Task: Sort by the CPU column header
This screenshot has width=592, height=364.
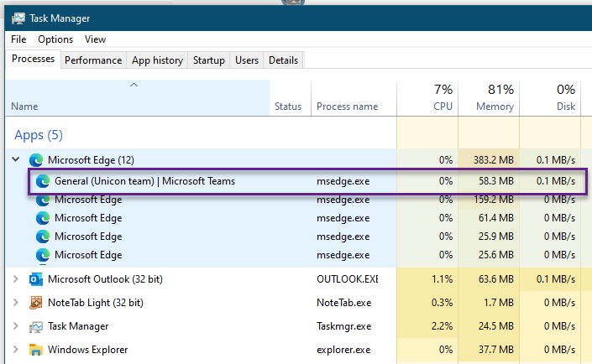Action: (427, 98)
